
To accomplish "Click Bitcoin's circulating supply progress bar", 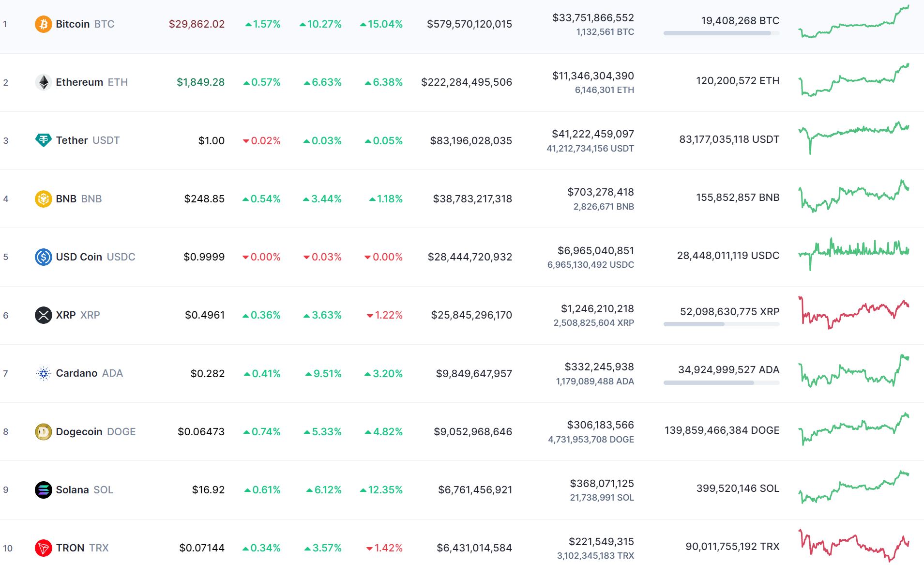I will [721, 33].
